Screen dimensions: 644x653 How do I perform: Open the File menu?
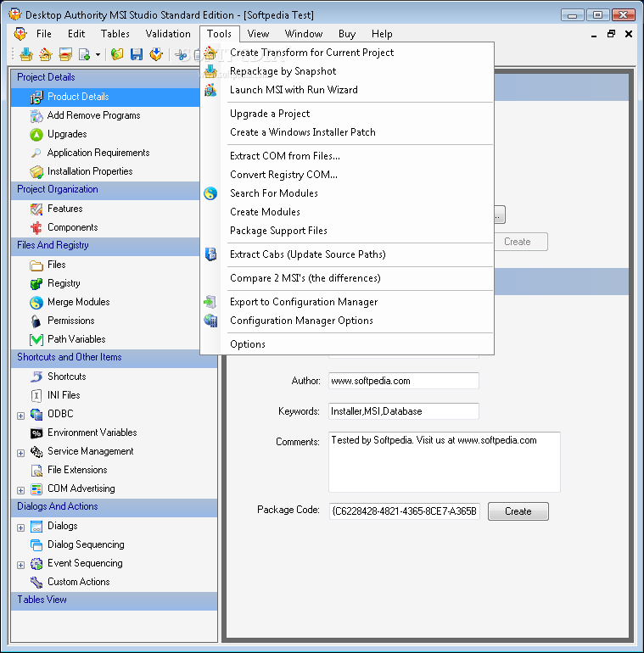tap(44, 34)
